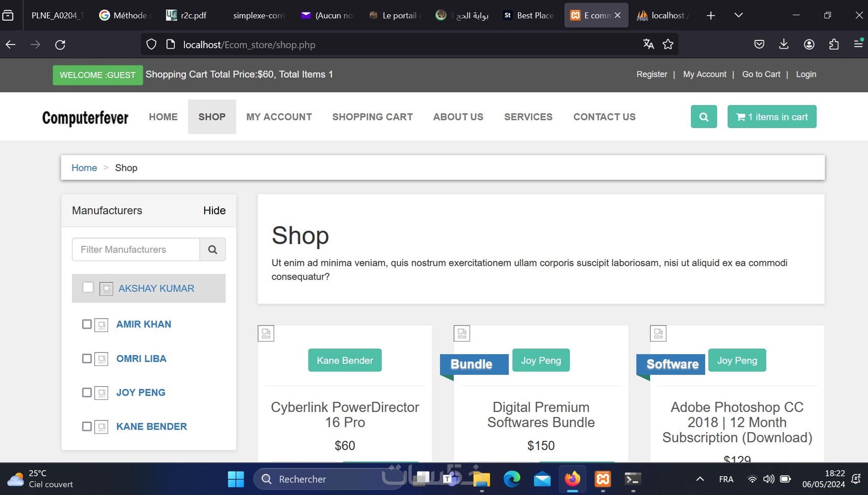The image size is (868, 495).
Task: Click the Computerfever logo
Action: click(85, 118)
